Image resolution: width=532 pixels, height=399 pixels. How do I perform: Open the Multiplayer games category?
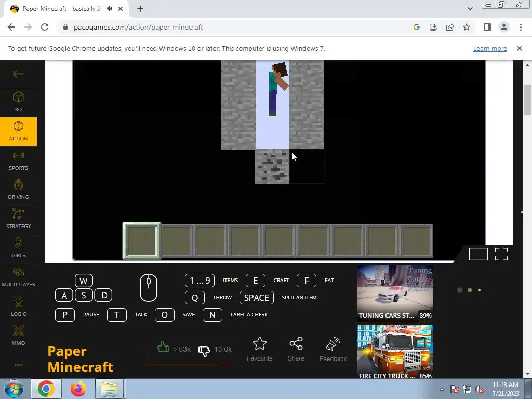[x=18, y=277]
